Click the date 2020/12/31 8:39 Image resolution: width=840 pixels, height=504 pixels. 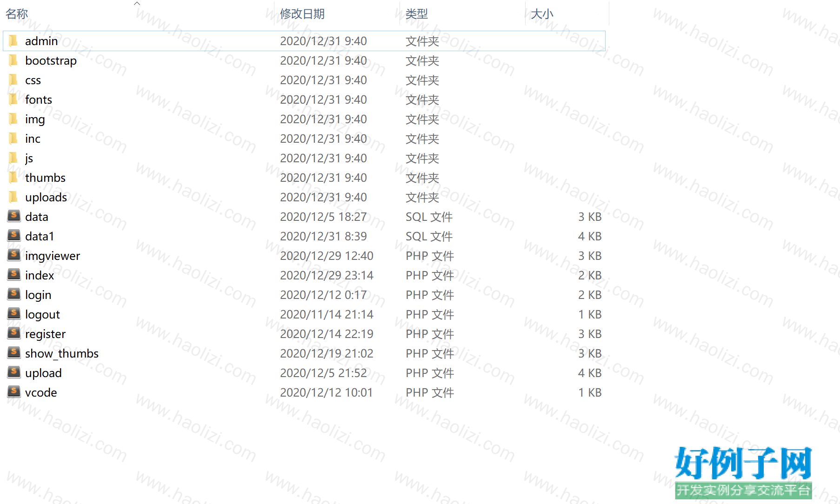[323, 236]
